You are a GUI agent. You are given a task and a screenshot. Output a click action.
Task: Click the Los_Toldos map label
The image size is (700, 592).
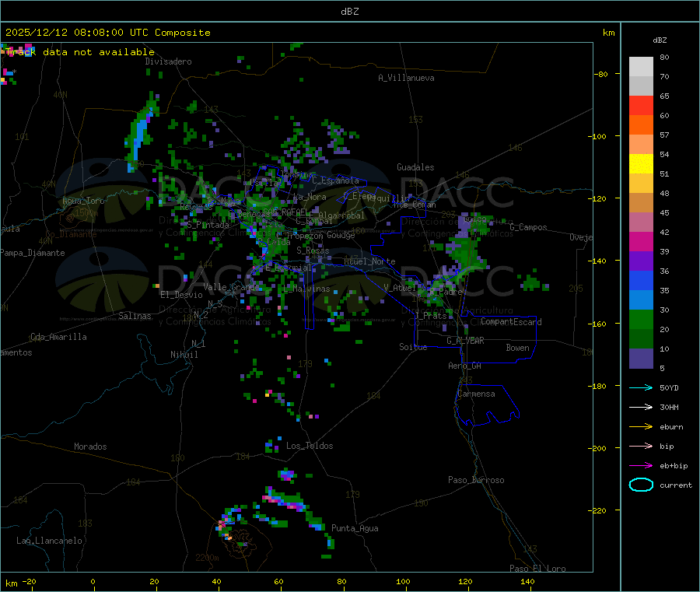tap(310, 446)
